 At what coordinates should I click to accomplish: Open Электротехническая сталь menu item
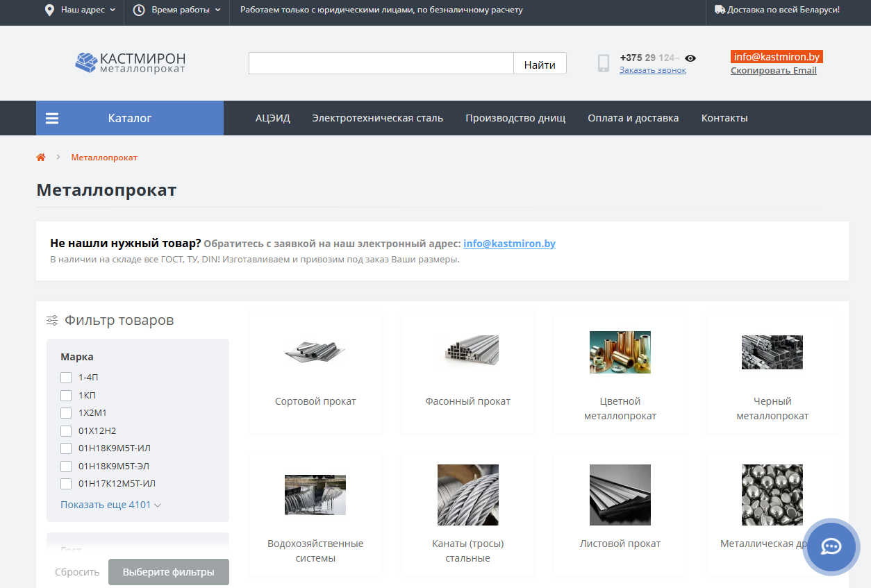click(x=377, y=118)
